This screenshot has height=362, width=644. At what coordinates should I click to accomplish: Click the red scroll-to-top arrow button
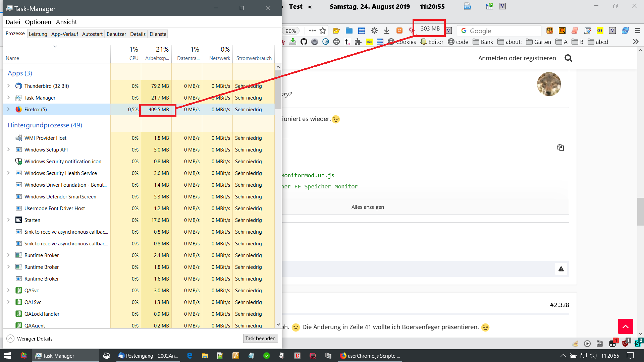(626, 326)
